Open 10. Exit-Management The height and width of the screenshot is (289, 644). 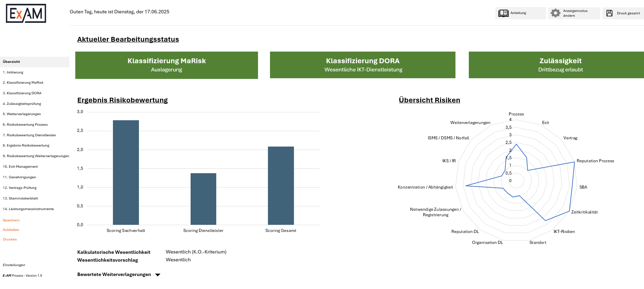(20, 167)
